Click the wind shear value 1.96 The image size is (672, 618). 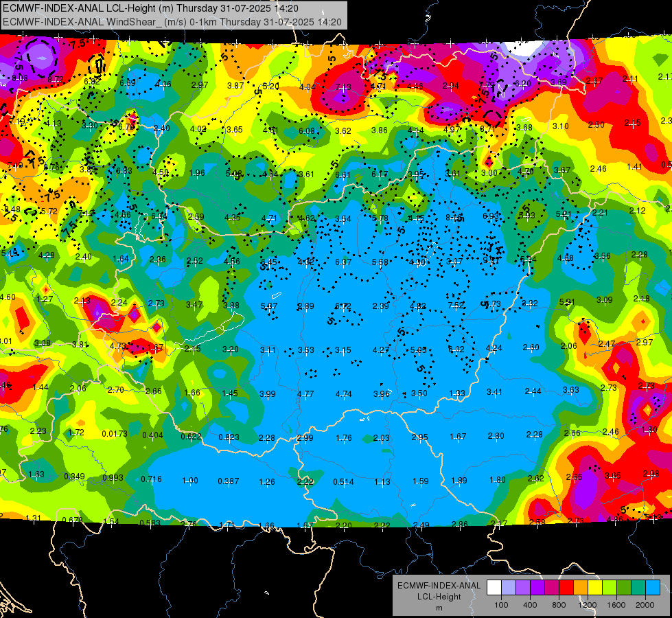[197, 173]
